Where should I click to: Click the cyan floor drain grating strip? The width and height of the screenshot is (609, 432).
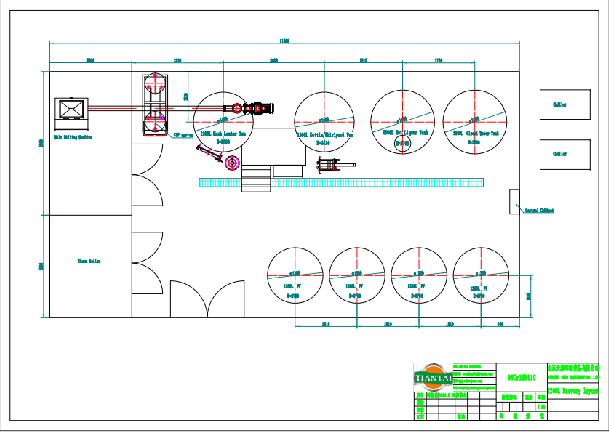tap(341, 182)
